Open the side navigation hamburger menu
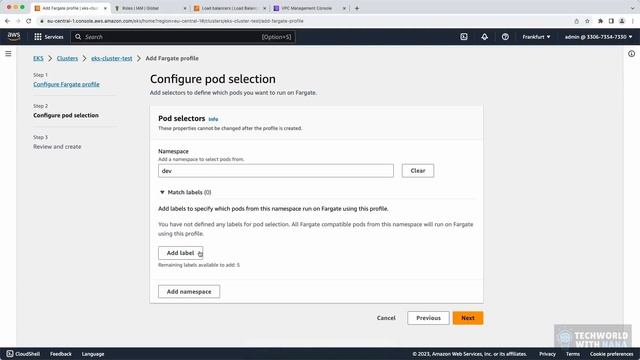 point(8,53)
